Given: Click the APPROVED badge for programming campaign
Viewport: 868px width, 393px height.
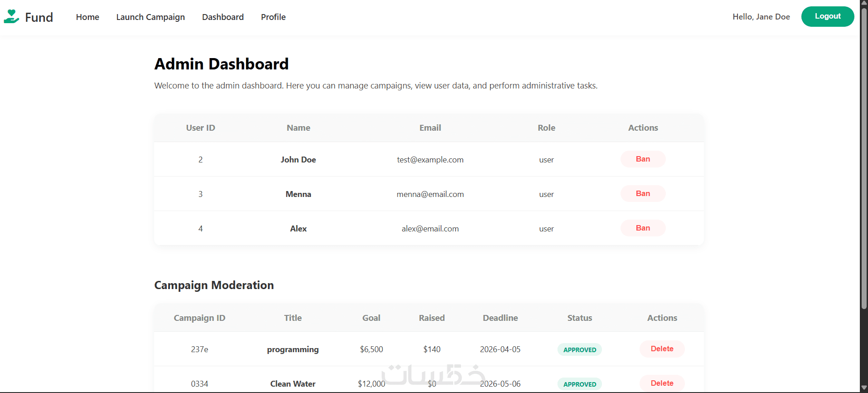Looking at the screenshot, I should click(580, 350).
